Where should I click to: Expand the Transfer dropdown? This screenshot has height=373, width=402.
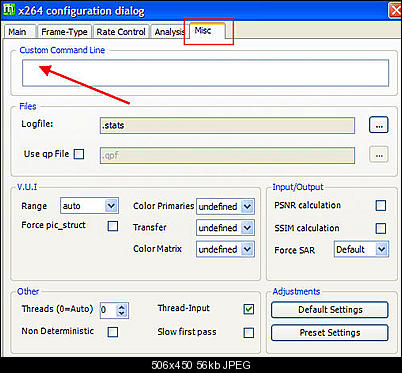(x=225, y=228)
